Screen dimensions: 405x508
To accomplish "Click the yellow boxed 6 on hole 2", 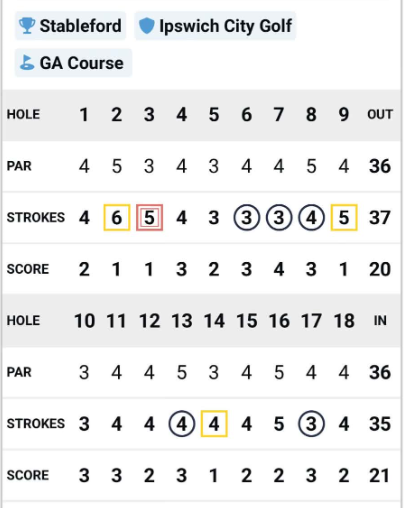I will (117, 217).
